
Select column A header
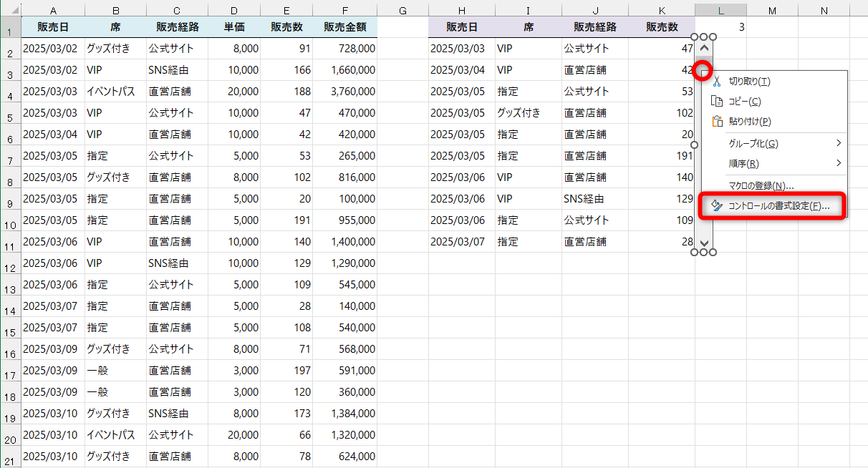pos(53,10)
